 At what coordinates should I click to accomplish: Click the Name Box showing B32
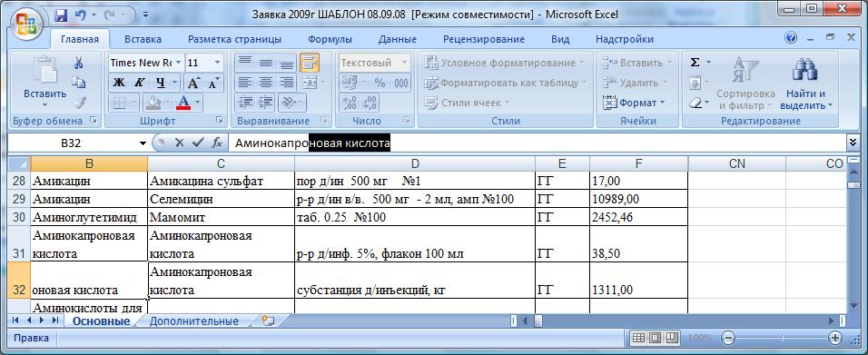pos(72,143)
